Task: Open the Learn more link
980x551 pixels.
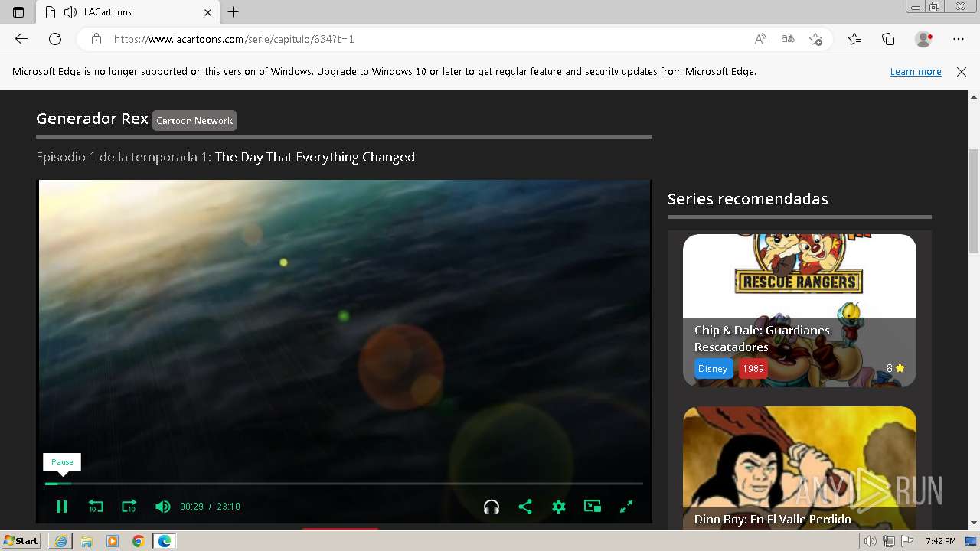Action: 916,72
